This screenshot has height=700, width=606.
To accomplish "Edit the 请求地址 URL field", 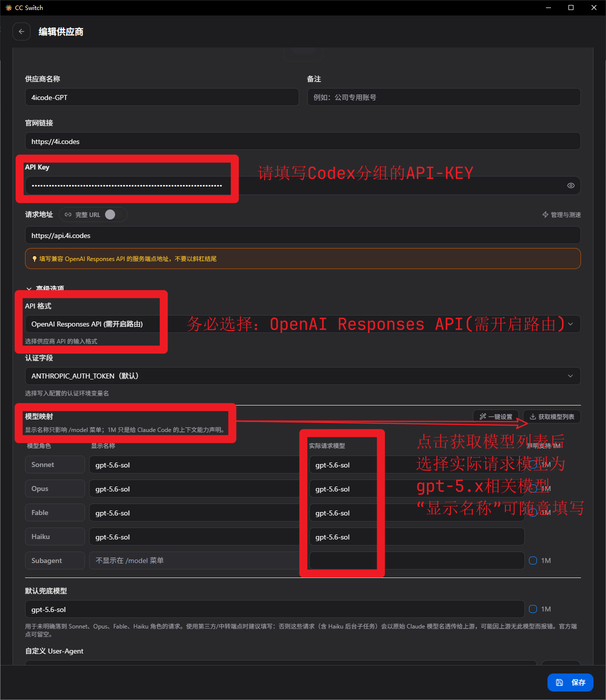I will (x=303, y=235).
